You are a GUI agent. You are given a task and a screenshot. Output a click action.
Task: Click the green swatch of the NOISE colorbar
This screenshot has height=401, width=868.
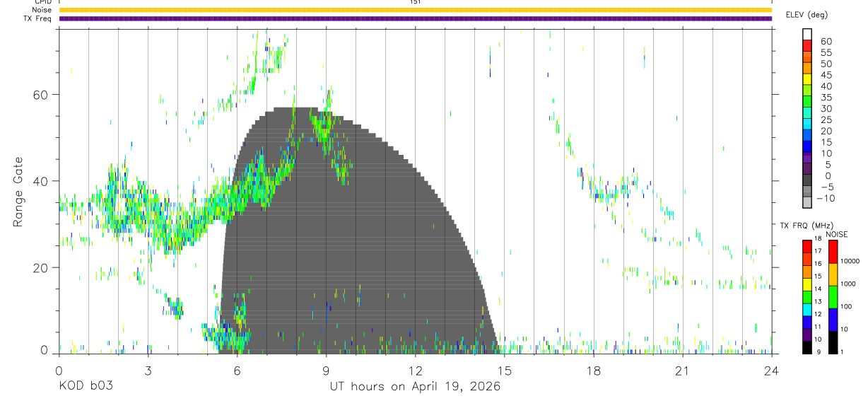point(833,296)
